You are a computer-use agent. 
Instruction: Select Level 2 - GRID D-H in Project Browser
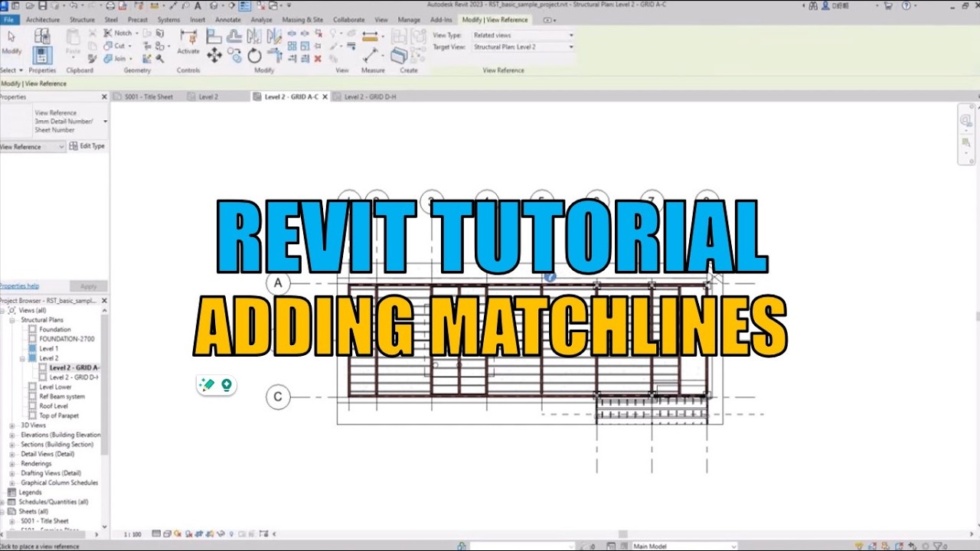(x=74, y=377)
